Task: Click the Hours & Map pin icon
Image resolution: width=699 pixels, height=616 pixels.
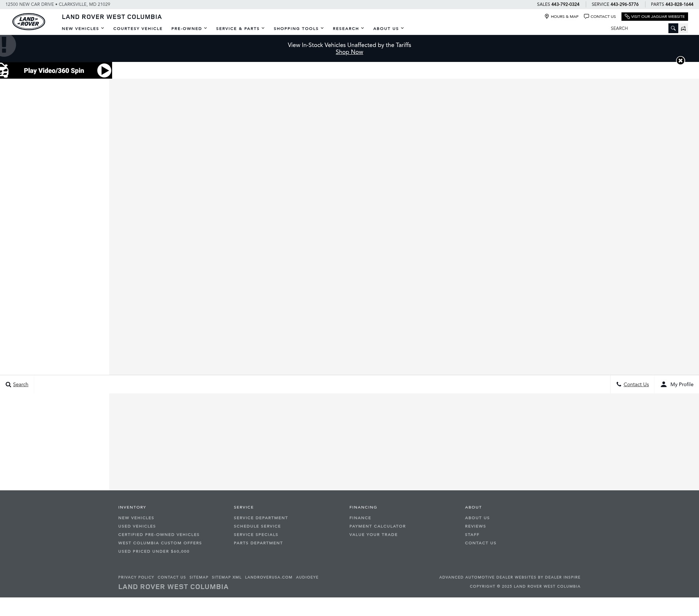Action: 546,16
